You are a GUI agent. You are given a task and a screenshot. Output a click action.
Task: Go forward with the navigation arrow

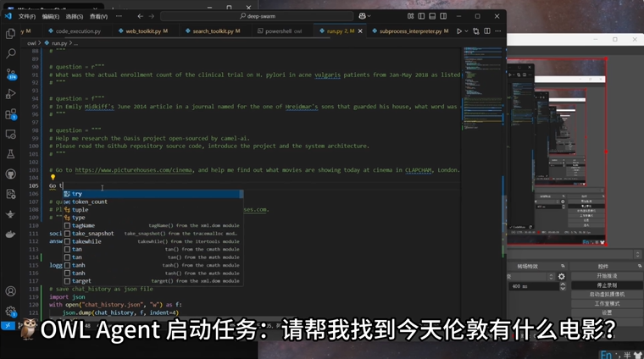pyautogui.click(x=152, y=16)
